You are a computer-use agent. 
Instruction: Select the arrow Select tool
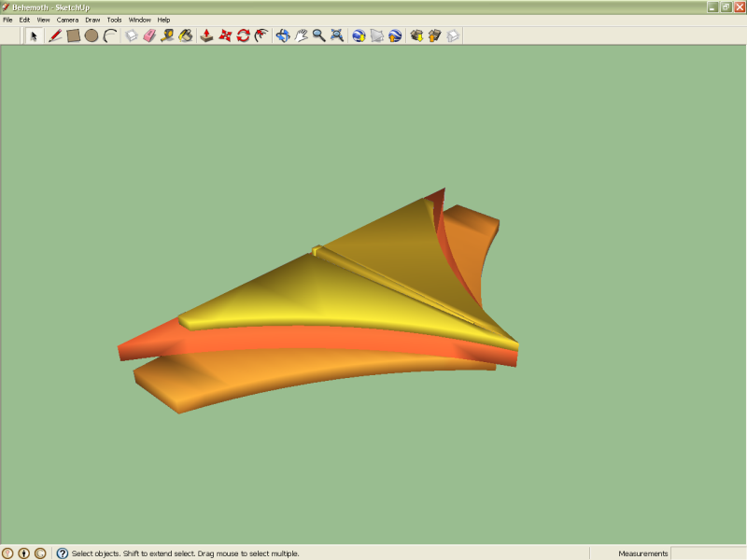pyautogui.click(x=34, y=35)
